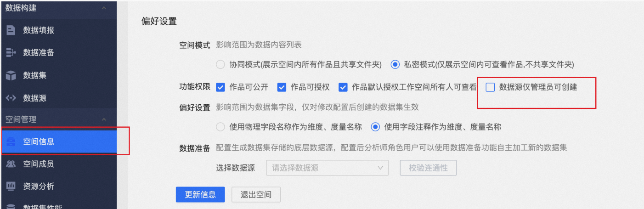Click the 数据源 connector icon
The image size is (644, 209).
point(11,98)
